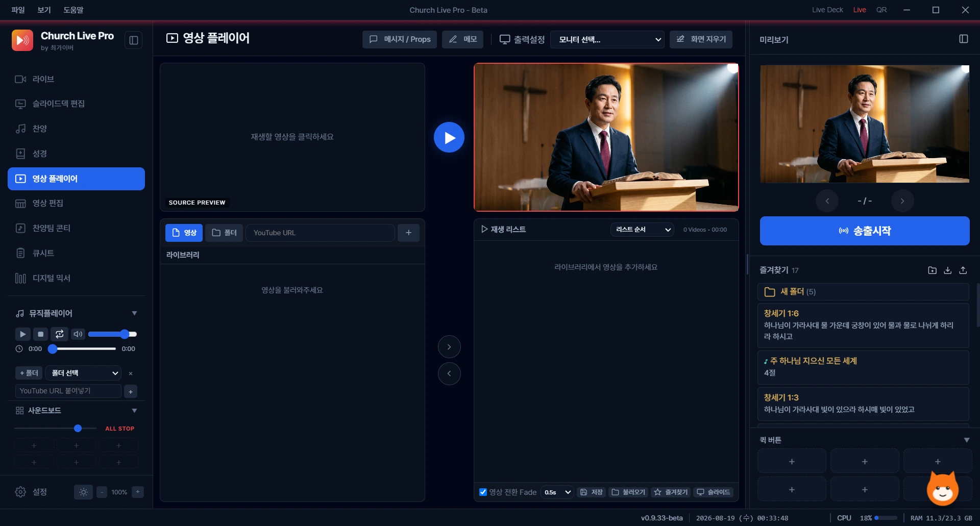Play the source video with the big blue button

point(449,137)
